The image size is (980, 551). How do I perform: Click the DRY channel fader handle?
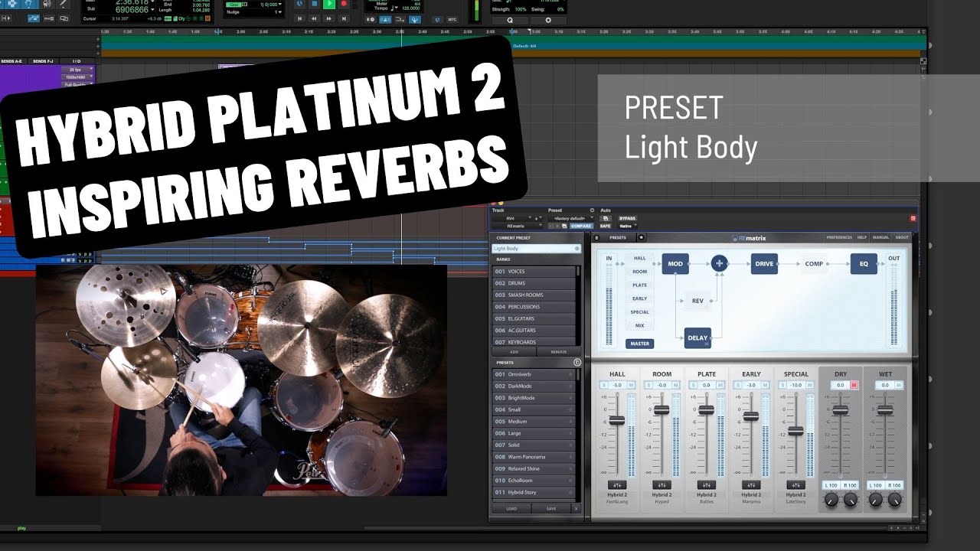[841, 410]
